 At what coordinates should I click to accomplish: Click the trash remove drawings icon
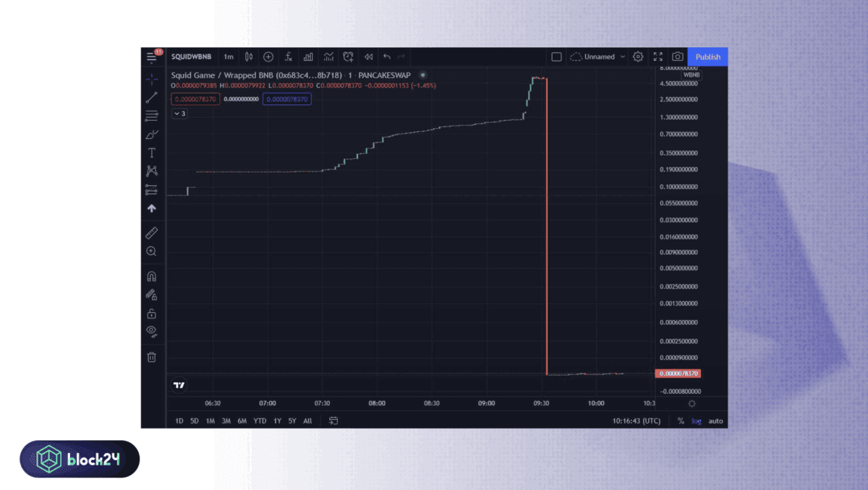[151, 357]
